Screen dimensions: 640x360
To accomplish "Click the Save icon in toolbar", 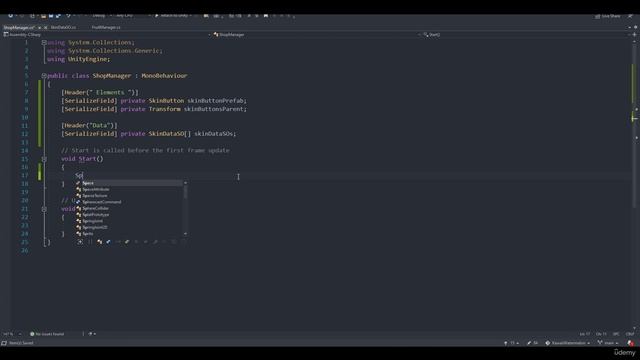I will point(51,16).
